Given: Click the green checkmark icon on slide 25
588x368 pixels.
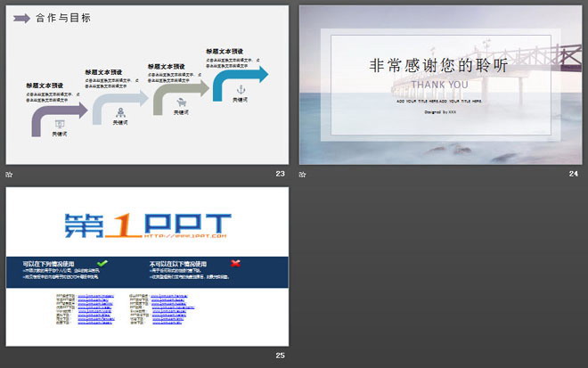Looking at the screenshot, I should [x=102, y=263].
